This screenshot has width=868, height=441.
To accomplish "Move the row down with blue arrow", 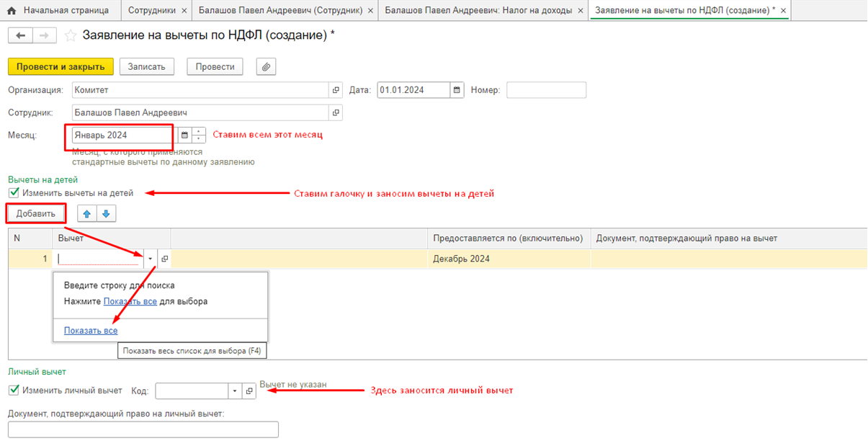I will pyautogui.click(x=105, y=214).
